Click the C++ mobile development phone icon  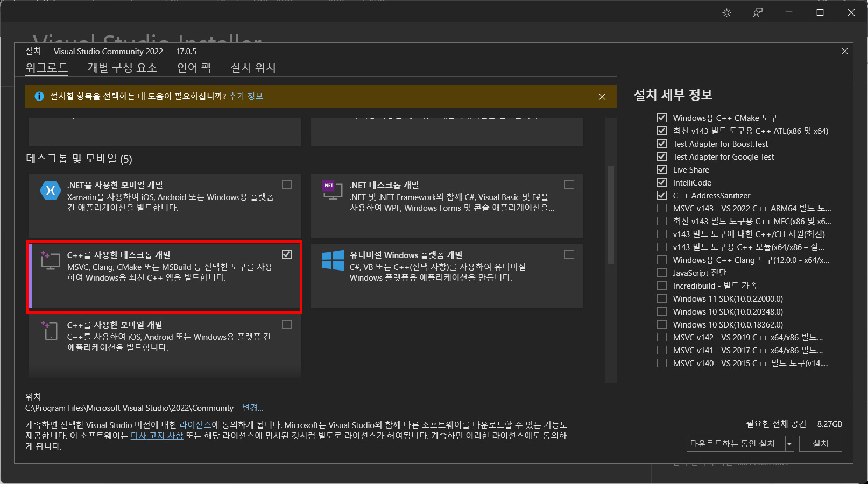(x=50, y=330)
